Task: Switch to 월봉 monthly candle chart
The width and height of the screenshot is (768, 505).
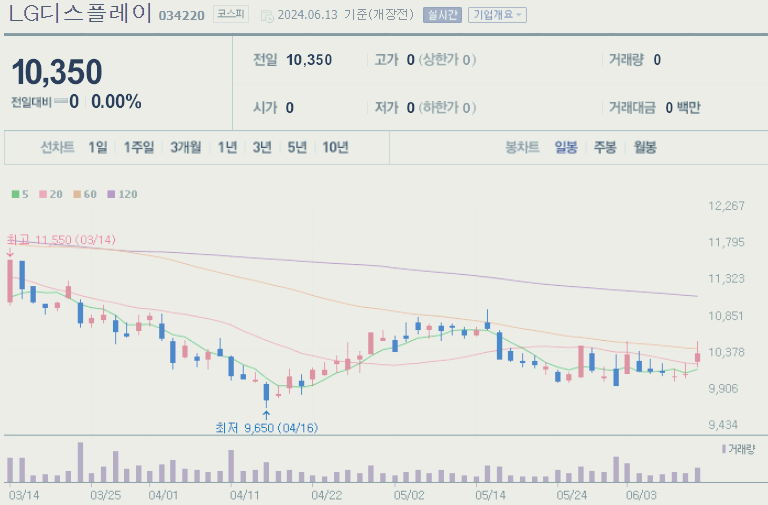Action: [x=645, y=147]
